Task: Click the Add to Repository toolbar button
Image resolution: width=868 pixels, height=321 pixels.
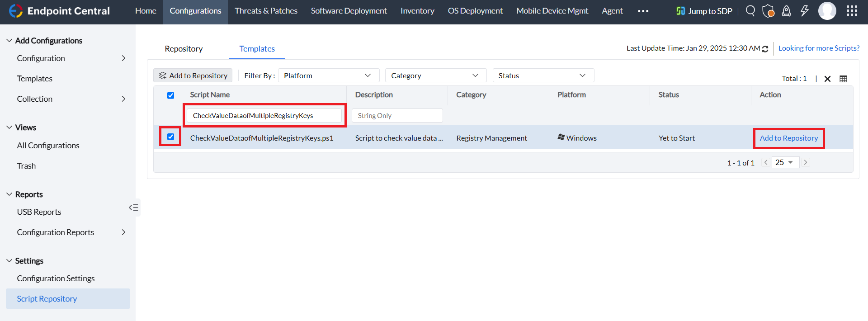Action: pyautogui.click(x=193, y=76)
